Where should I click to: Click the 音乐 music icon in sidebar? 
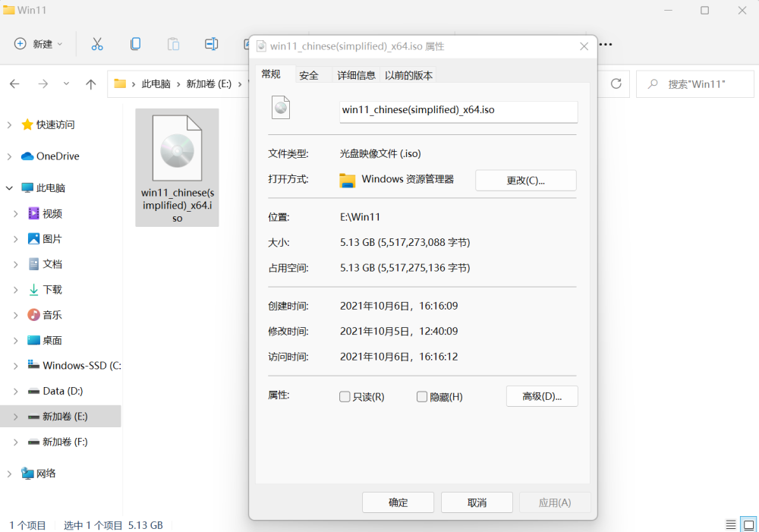coord(33,315)
